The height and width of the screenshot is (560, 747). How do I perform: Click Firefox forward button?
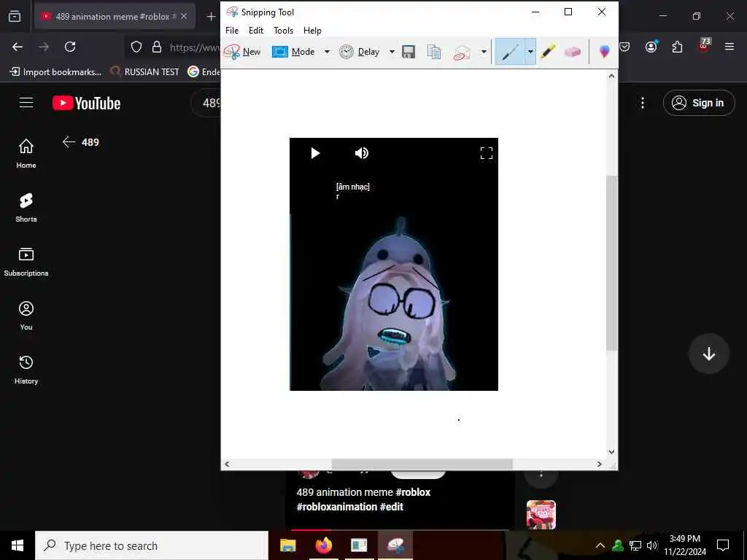coord(44,47)
